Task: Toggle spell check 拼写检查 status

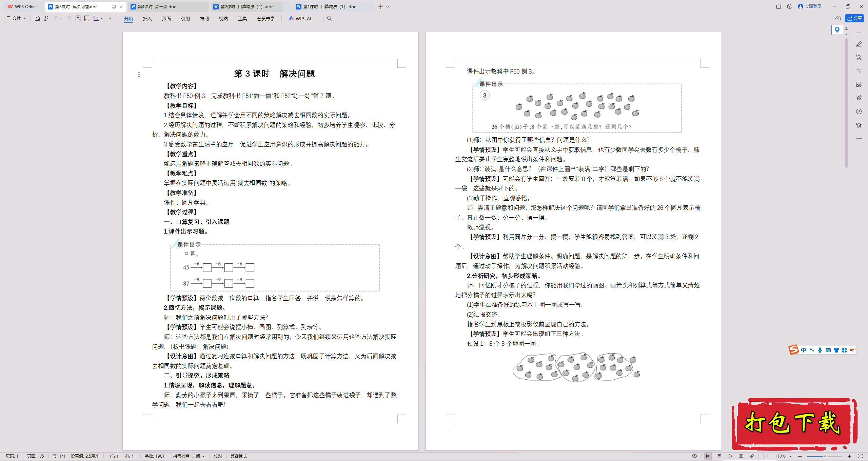Action: [x=189, y=456]
